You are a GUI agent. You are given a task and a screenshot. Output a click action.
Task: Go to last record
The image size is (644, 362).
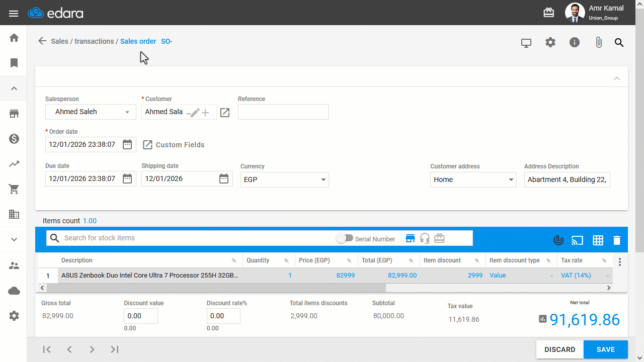point(115,349)
